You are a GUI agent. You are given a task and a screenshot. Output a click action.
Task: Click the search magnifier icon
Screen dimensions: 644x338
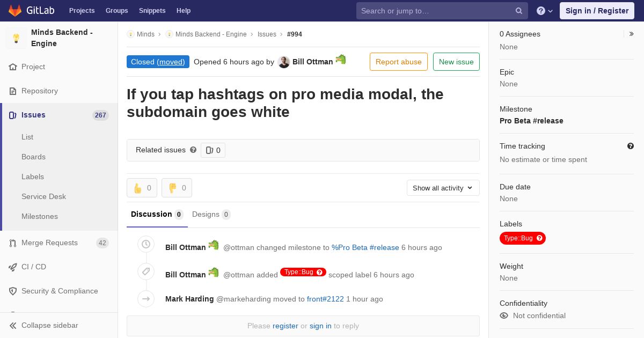[x=519, y=11]
